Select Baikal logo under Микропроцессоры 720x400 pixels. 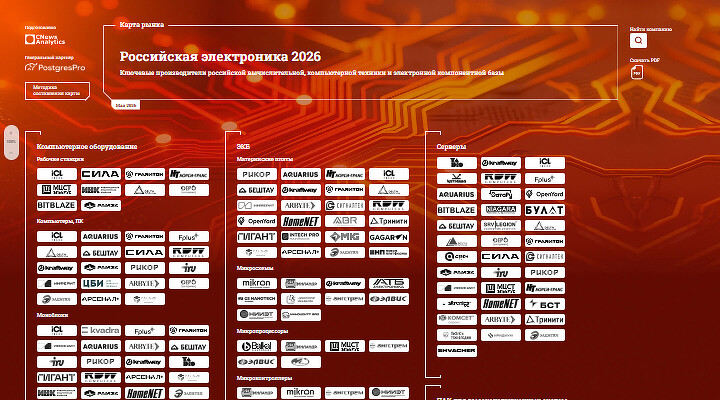point(257,346)
